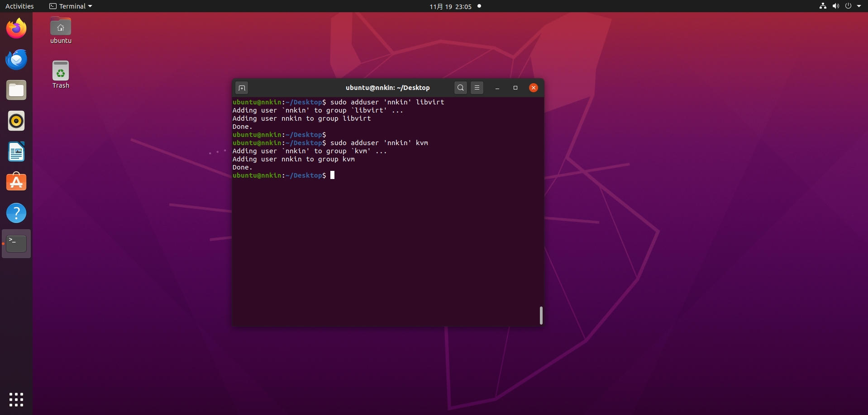Open Ubuntu Software store

16,182
